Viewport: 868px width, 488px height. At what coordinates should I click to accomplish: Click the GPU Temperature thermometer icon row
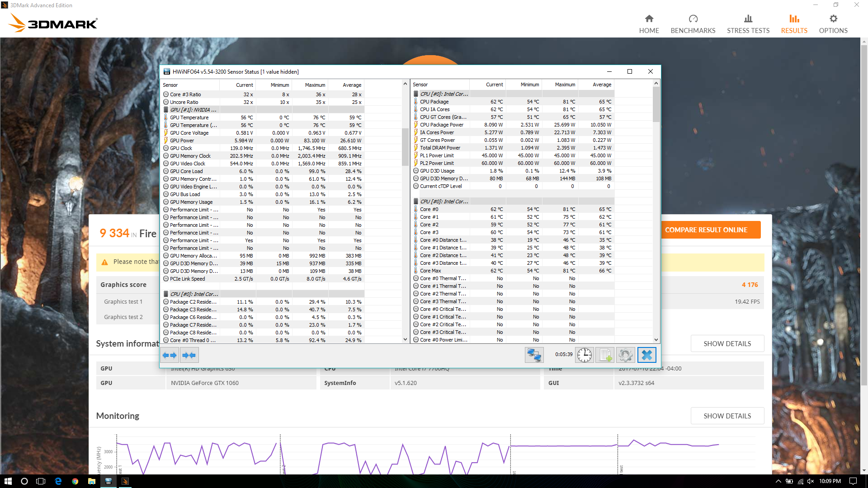click(263, 117)
